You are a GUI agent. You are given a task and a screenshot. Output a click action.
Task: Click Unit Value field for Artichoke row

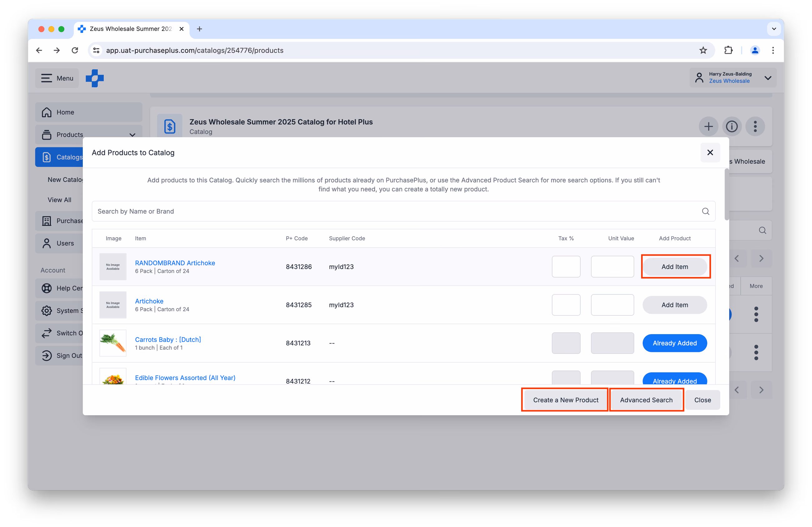612,305
